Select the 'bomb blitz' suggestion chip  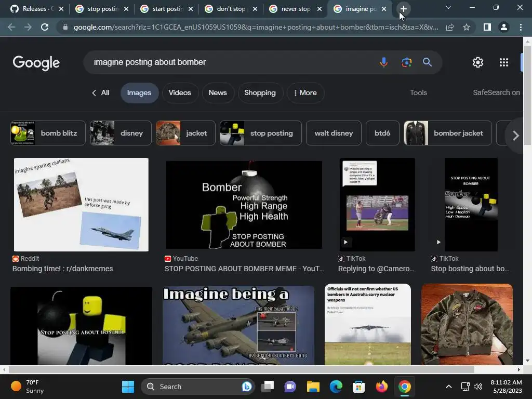[x=48, y=133]
